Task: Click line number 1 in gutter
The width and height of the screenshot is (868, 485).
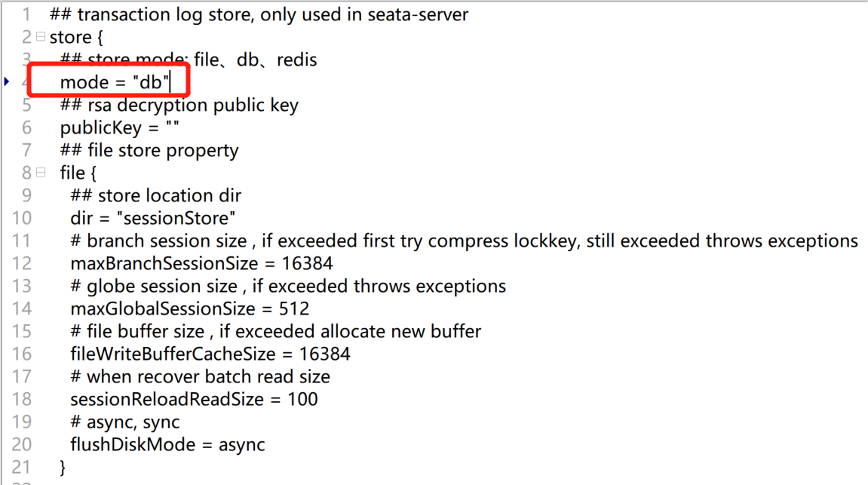Action: (26, 14)
